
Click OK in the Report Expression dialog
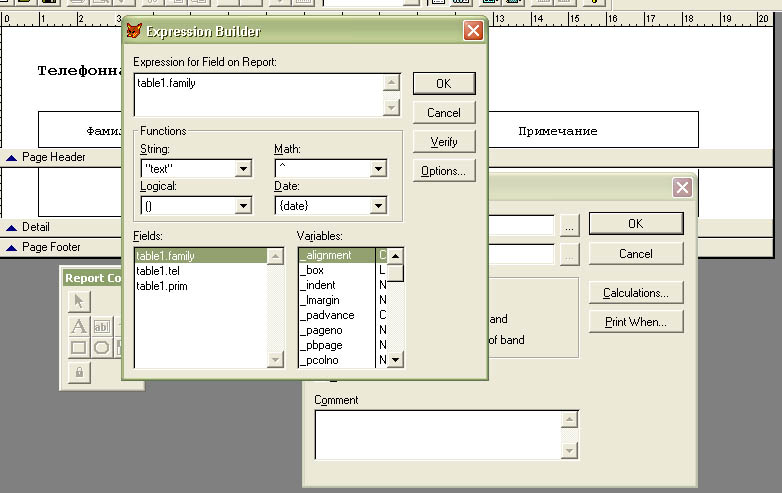pos(636,224)
